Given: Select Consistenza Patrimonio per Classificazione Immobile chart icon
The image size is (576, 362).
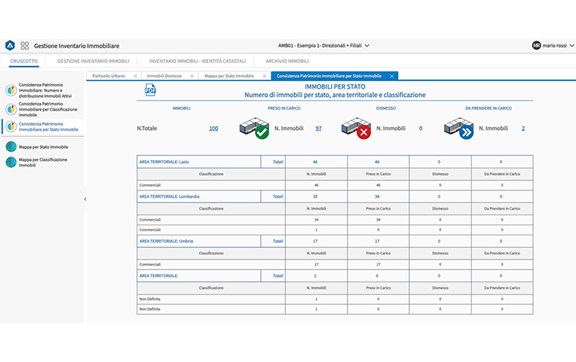Looking at the screenshot, I should click(x=11, y=109).
